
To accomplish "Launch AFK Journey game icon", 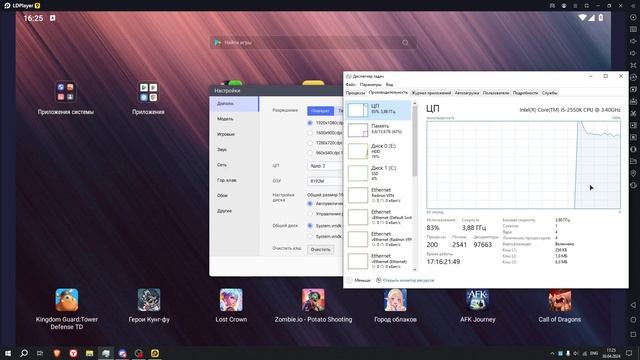I will tap(478, 300).
